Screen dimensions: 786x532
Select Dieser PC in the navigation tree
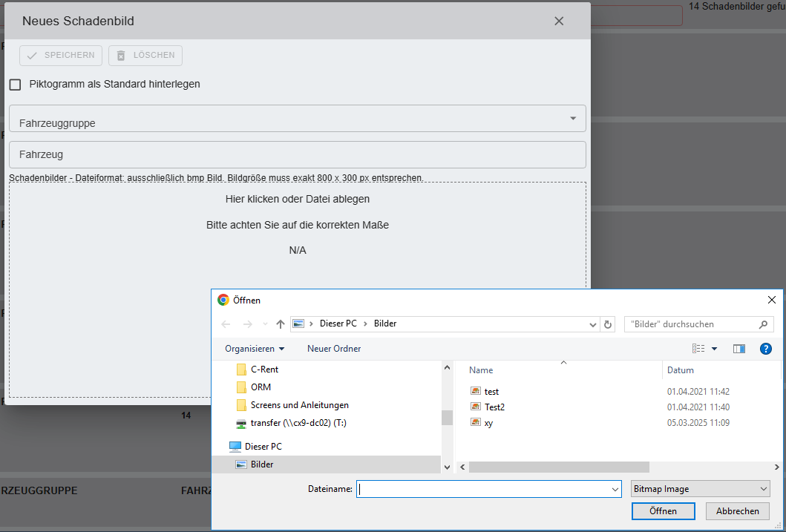263,447
